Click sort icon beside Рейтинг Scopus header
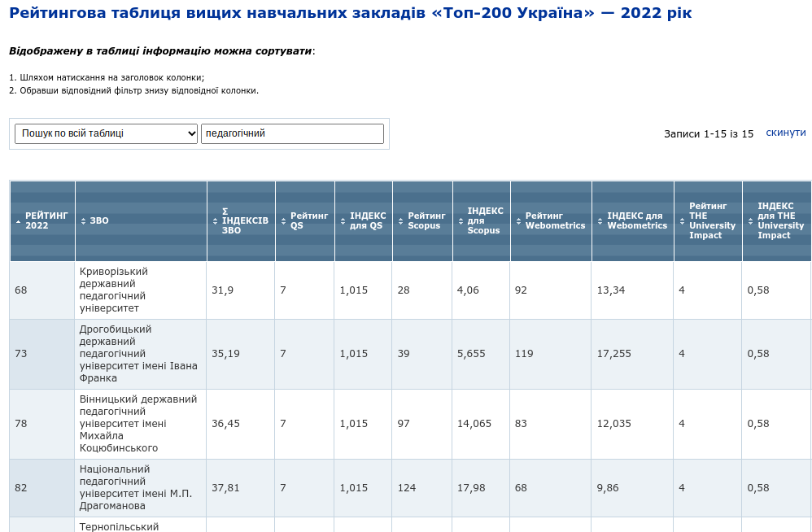This screenshot has height=532, width=812. click(400, 221)
